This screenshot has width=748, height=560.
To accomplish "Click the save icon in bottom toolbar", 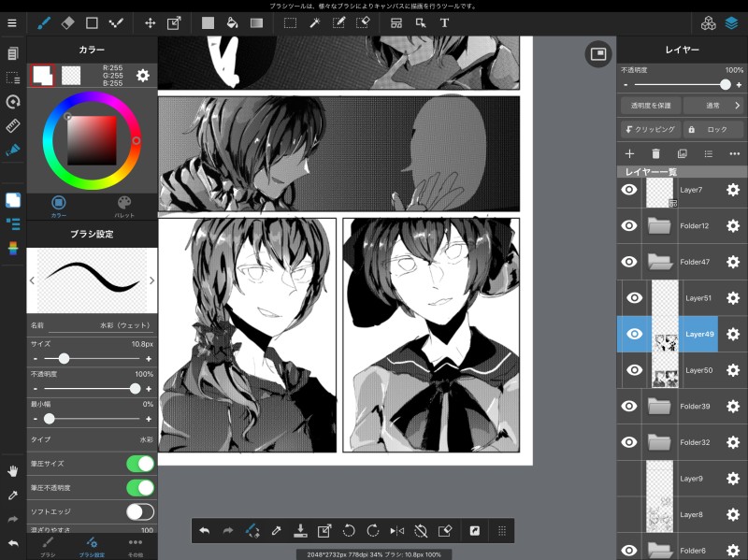I will (300, 530).
